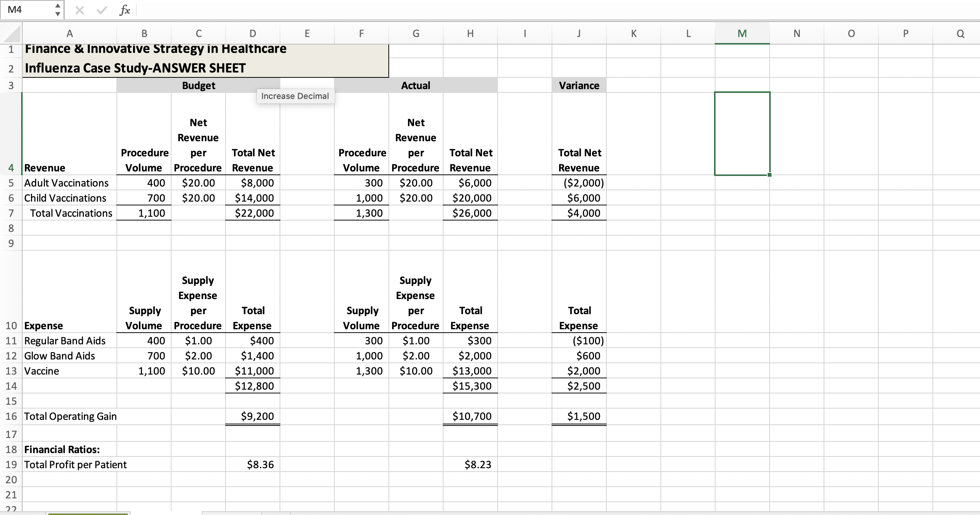Click the Enter checkmark icon in formula bar

(x=102, y=10)
